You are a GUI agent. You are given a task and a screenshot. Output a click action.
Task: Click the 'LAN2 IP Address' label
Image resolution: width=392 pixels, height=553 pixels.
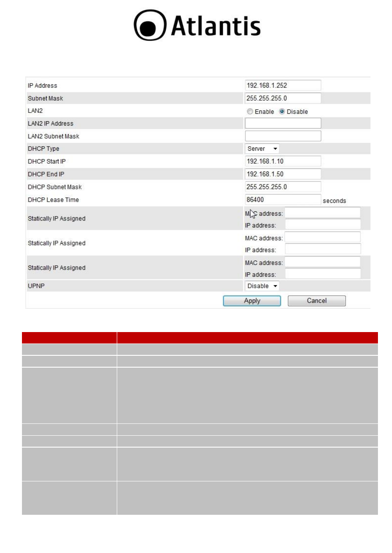50,123
